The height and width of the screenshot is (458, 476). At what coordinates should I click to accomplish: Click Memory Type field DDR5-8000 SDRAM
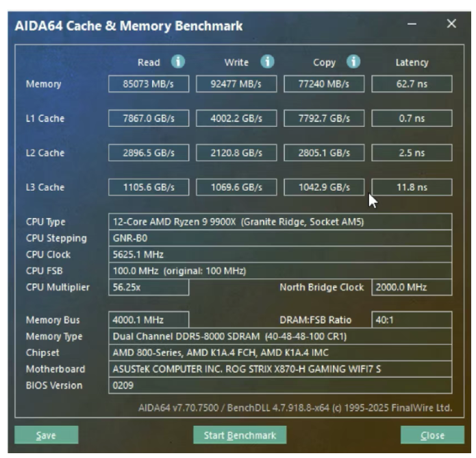(x=280, y=336)
